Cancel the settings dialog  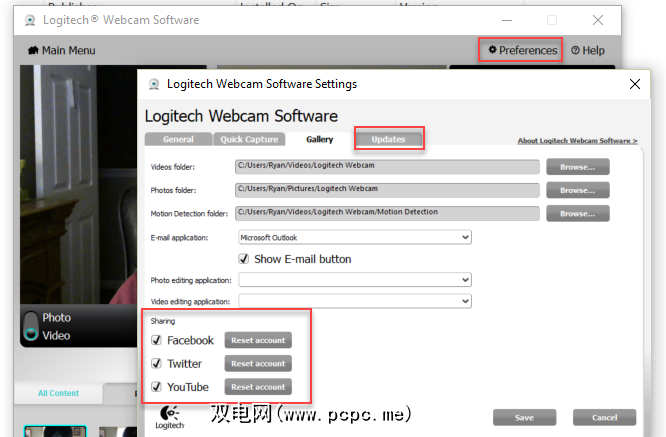(604, 417)
